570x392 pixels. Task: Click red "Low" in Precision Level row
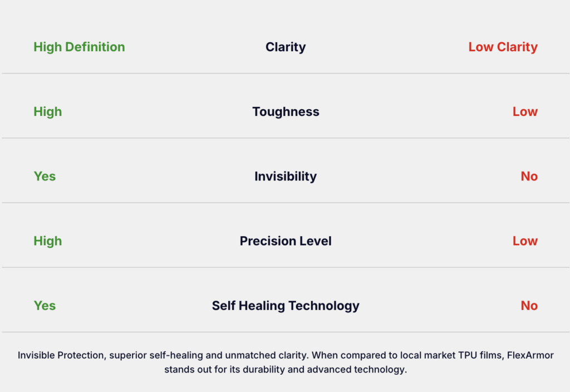pos(525,241)
